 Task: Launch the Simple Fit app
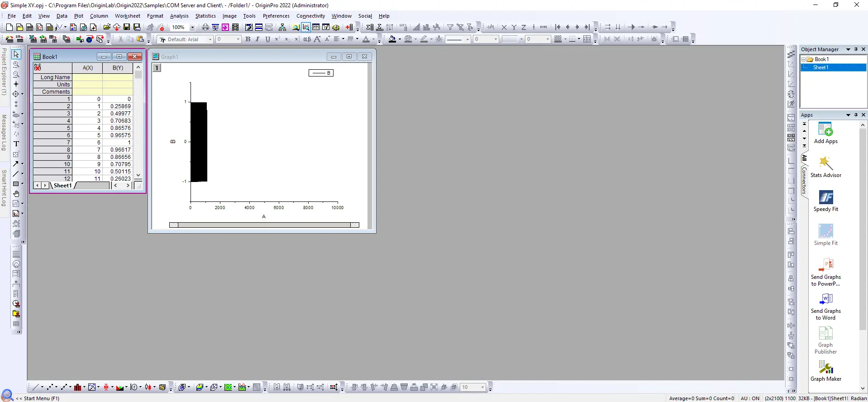[826, 235]
